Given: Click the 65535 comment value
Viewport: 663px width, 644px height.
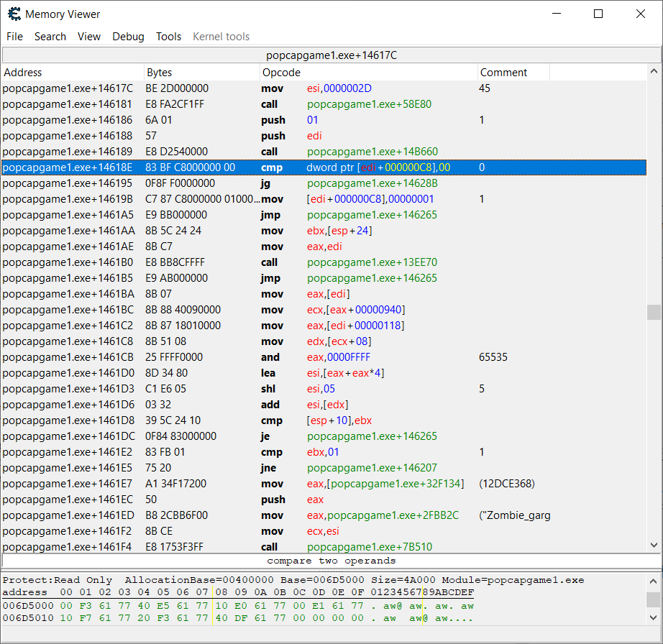Looking at the screenshot, I should pyautogui.click(x=493, y=357).
